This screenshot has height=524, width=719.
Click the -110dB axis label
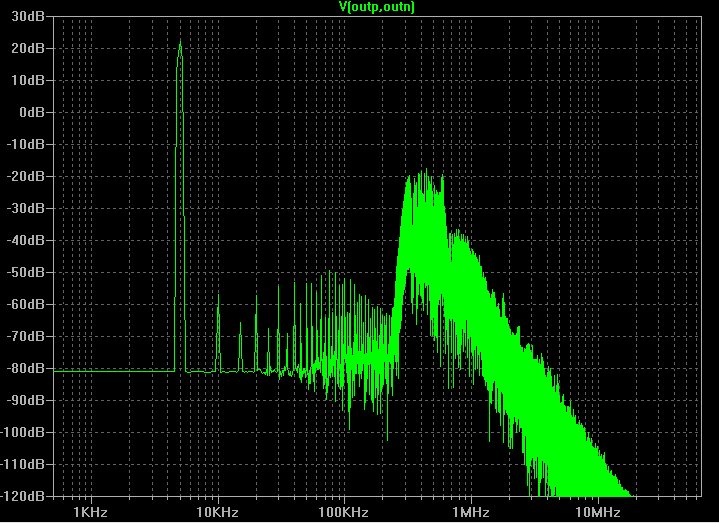pos(22,464)
